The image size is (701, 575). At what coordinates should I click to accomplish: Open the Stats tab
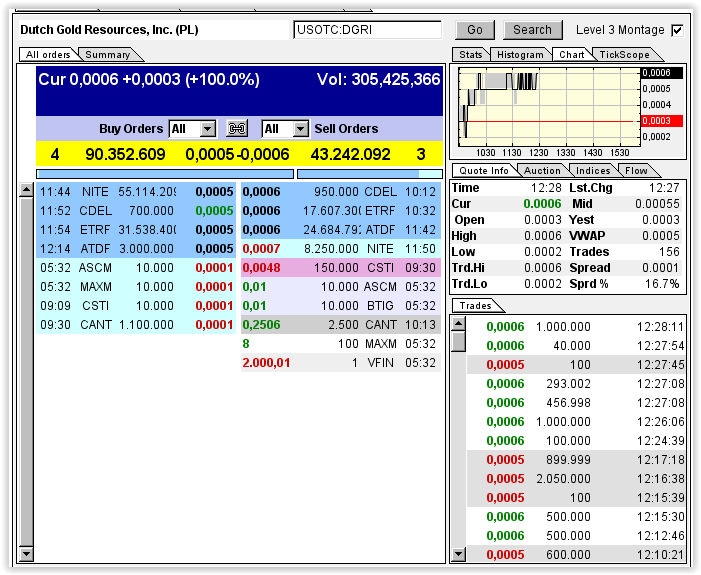click(470, 55)
